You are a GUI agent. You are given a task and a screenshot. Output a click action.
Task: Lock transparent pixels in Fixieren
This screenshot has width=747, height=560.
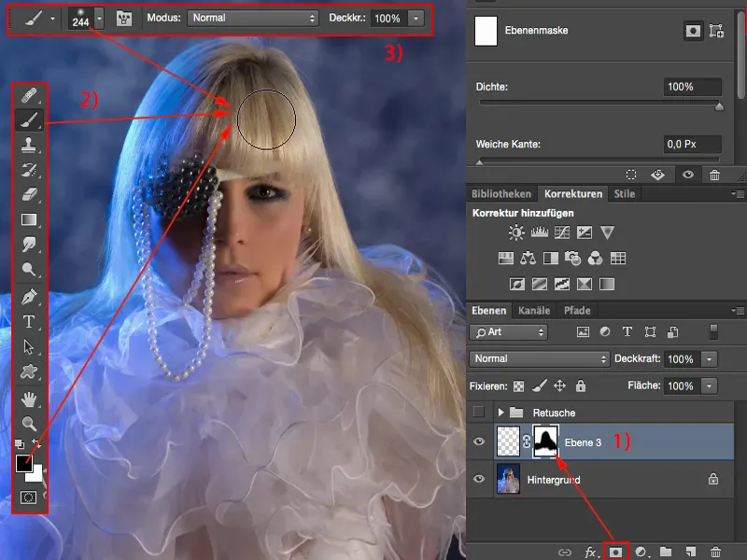(518, 386)
